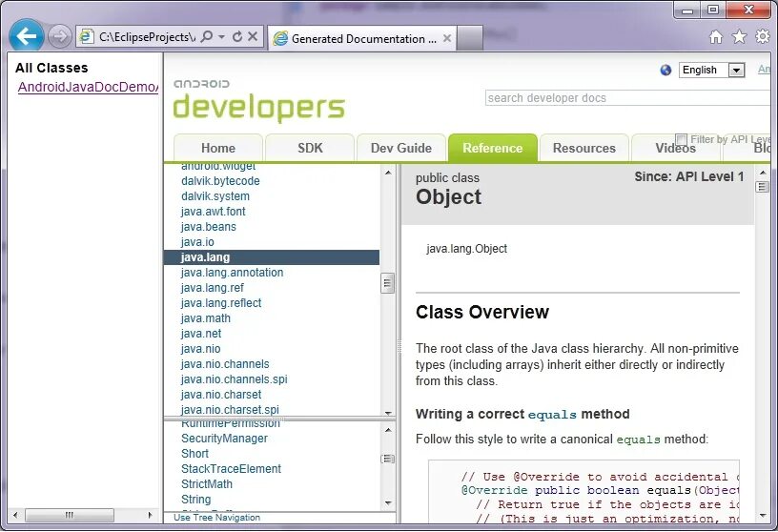Select the dalvik.bytecode package
The height and width of the screenshot is (532, 778).
[x=220, y=181]
